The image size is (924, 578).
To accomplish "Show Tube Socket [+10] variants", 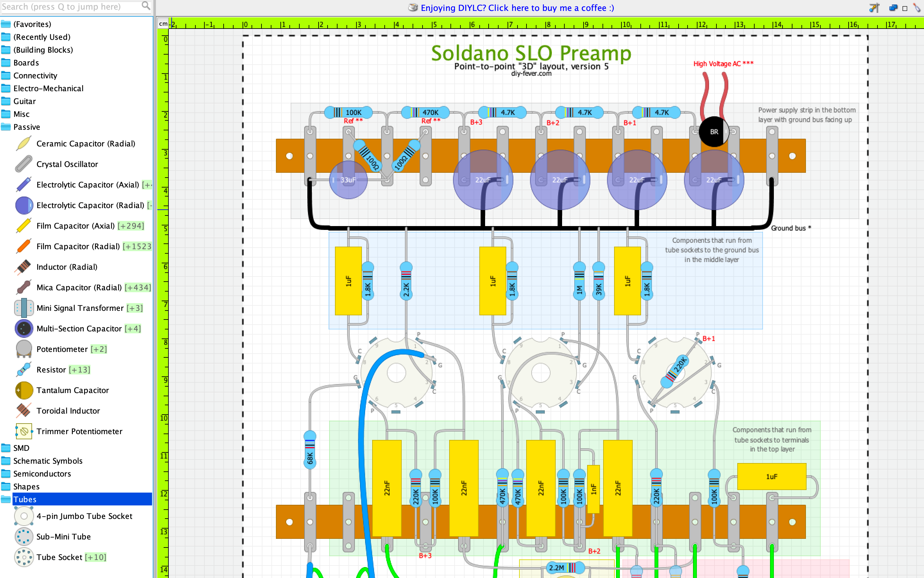I will [96, 557].
